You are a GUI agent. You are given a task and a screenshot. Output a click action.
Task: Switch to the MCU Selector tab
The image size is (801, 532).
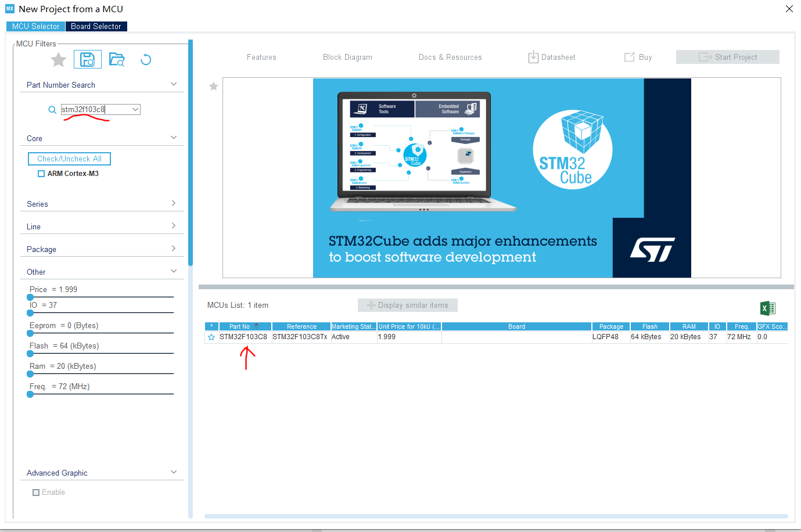(x=35, y=26)
